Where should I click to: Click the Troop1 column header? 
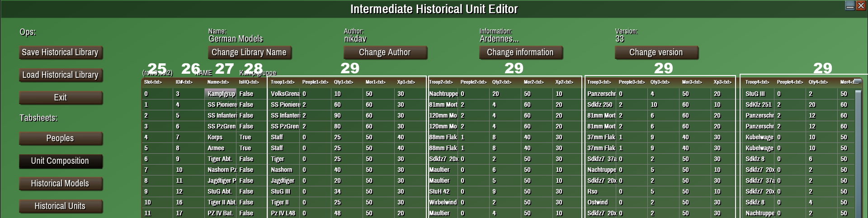pos(283,82)
